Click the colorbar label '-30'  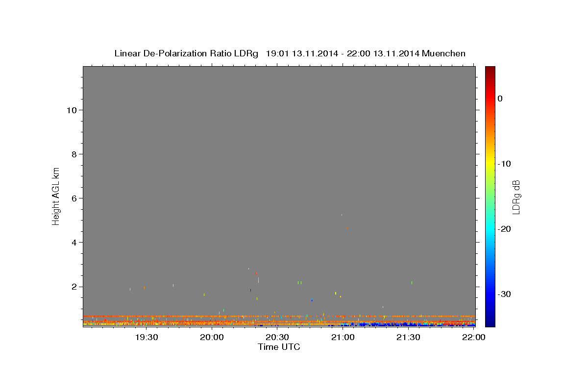coord(505,294)
